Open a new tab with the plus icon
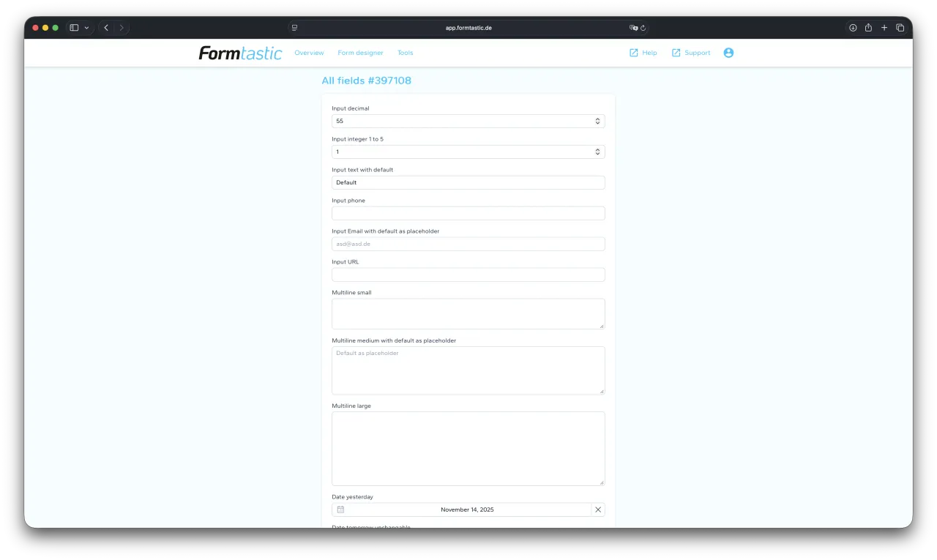Screen dimensions: 937x560 click(x=884, y=28)
